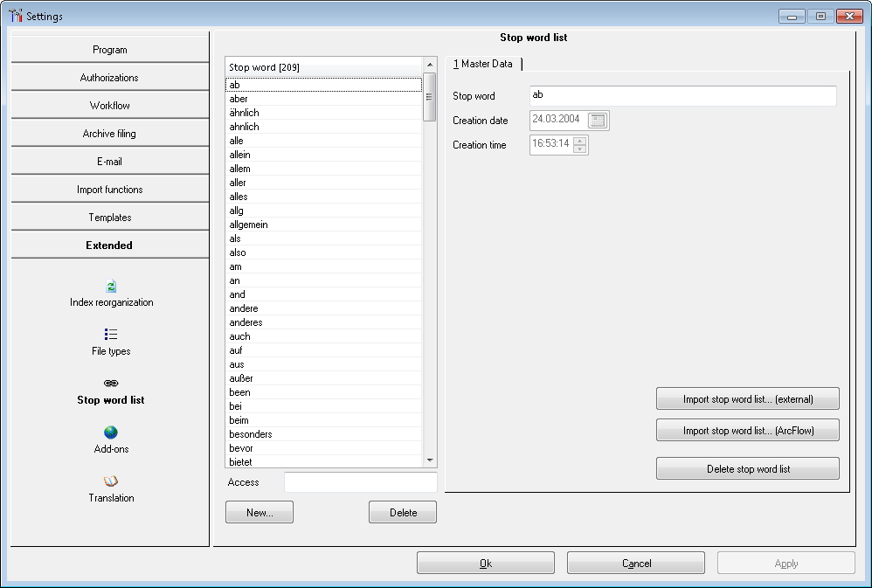The image size is (872, 588).
Task: Select the Stop word list link icon
Action: click(111, 383)
